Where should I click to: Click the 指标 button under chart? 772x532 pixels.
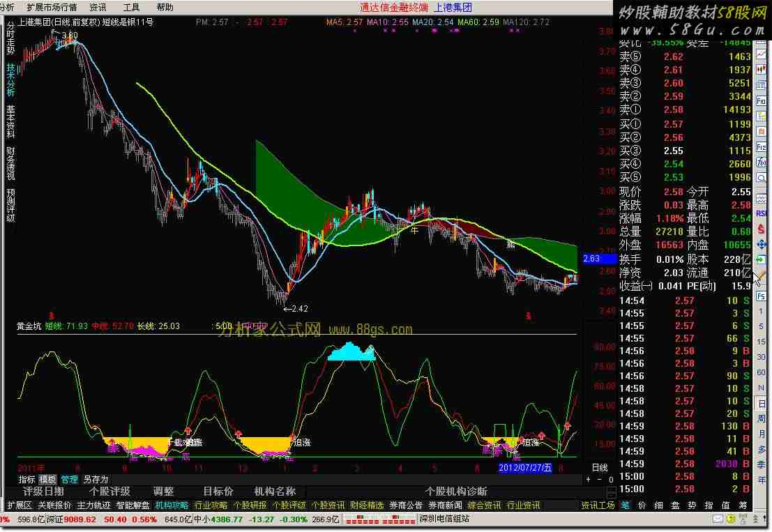[27, 479]
